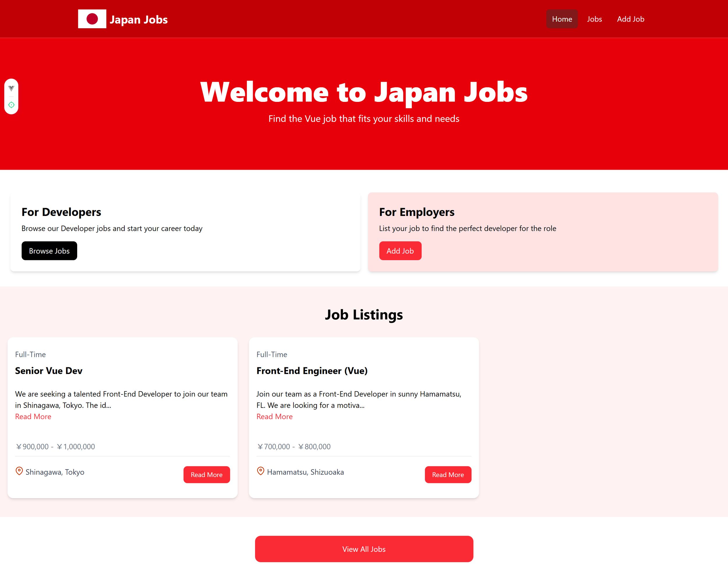This screenshot has height=581, width=728.
Task: Click the Senior Vue Dev job title
Action: 49,371
